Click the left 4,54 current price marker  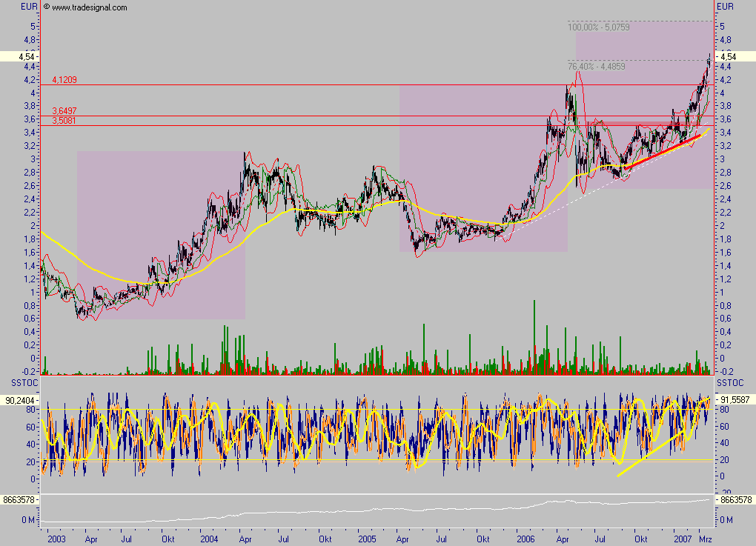pos(20,56)
